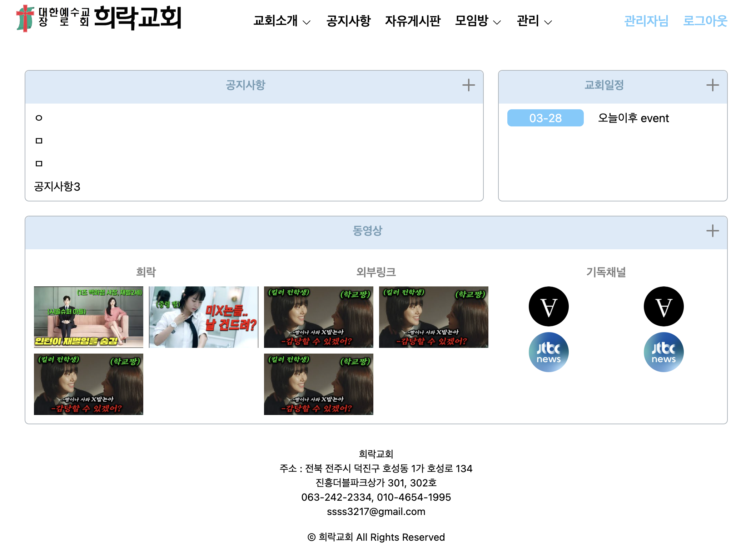Click plus icon in 동영상 panel
The height and width of the screenshot is (550, 756).
tap(712, 231)
